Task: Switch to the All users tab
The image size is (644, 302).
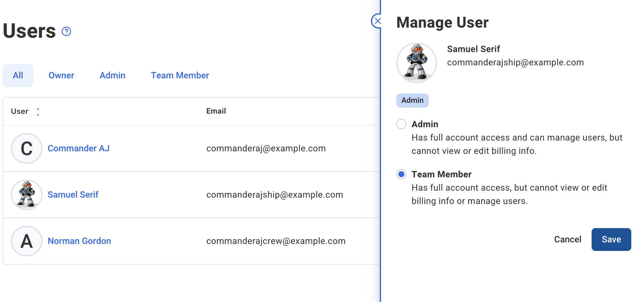Action: pyautogui.click(x=18, y=75)
